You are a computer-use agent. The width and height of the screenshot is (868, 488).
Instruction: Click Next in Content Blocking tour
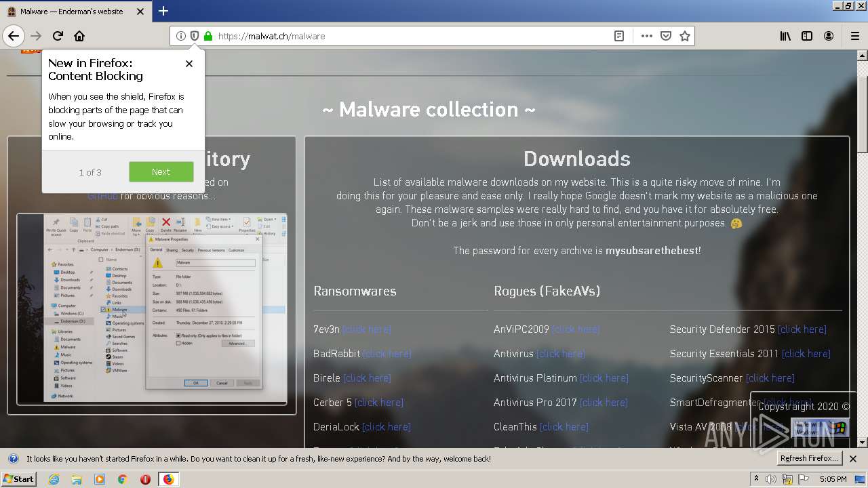point(161,171)
